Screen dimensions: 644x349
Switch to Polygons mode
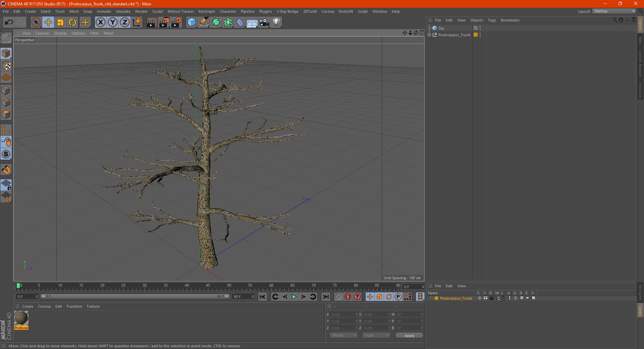[x=6, y=114]
